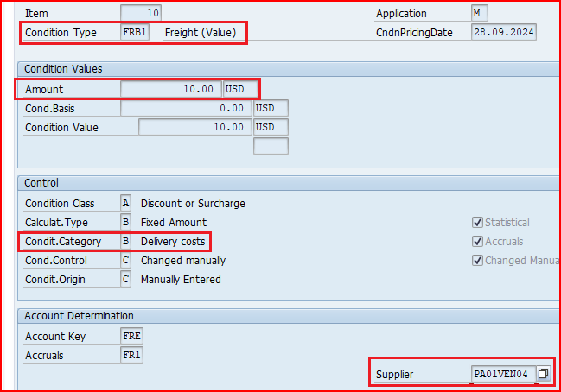
Task: Click the Condition Class field A
Action: tap(126, 204)
